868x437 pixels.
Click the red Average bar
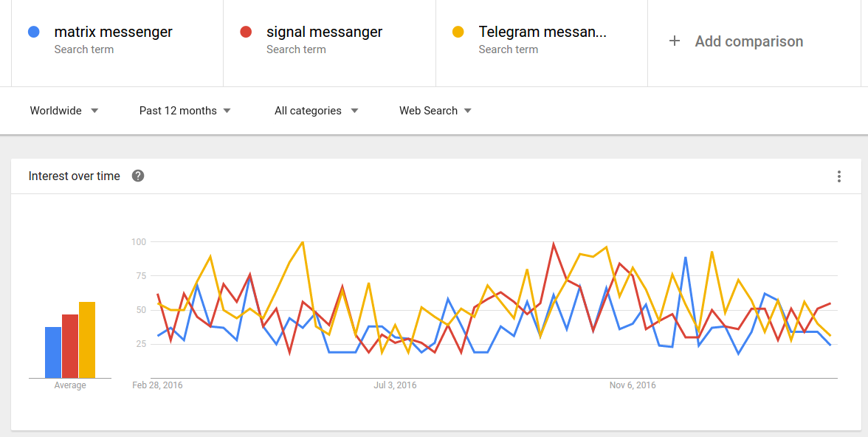pos(70,347)
